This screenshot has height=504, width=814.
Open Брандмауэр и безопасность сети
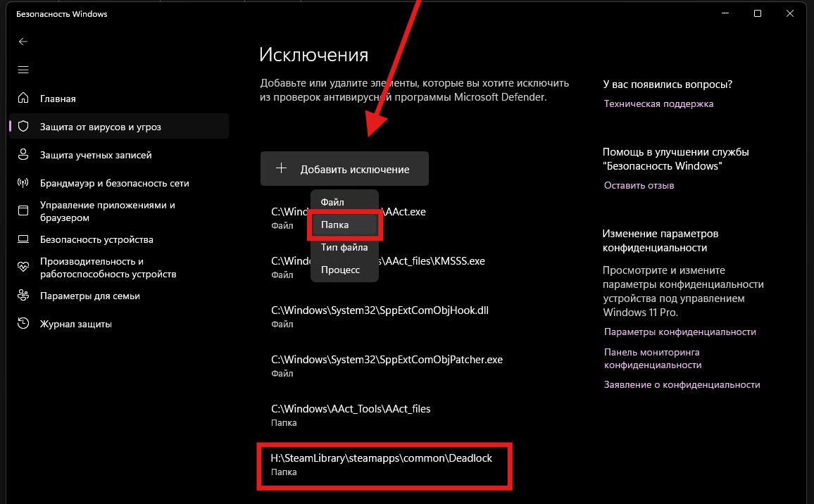coord(119,183)
